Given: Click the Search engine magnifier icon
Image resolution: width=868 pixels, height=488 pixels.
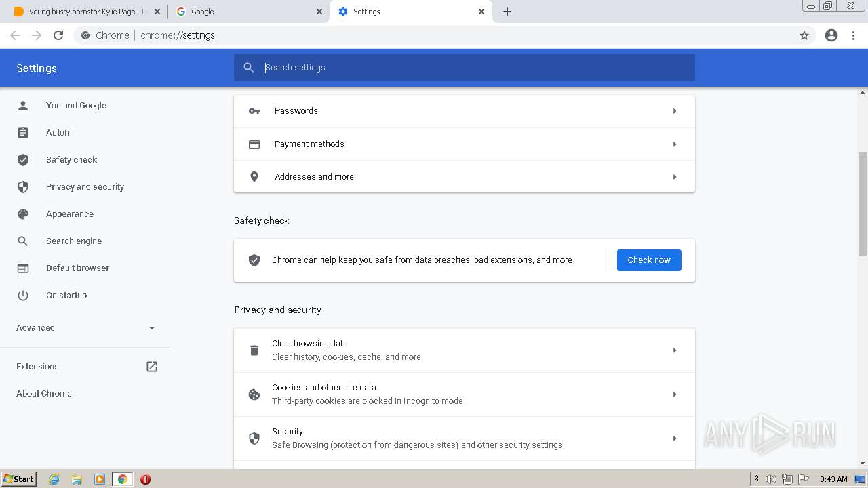Looking at the screenshot, I should pos(23,241).
